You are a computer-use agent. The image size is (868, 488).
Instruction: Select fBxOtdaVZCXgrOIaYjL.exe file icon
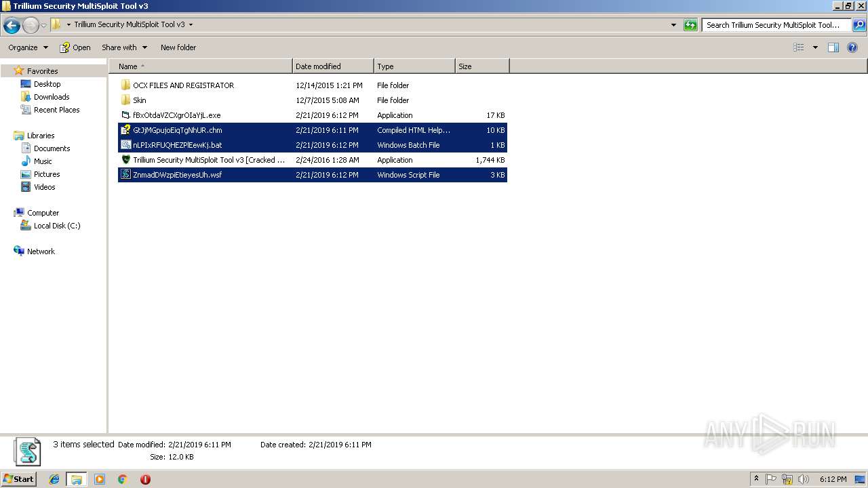click(x=125, y=115)
